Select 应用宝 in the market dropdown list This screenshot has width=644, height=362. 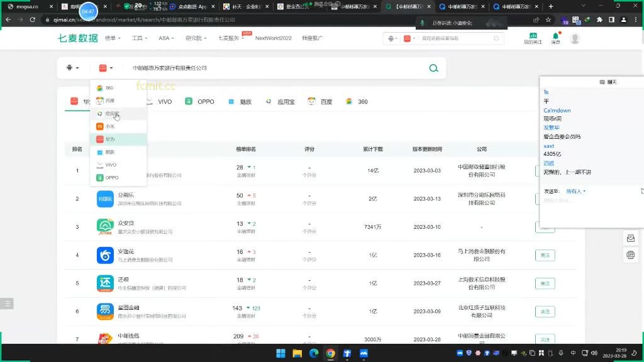point(118,114)
